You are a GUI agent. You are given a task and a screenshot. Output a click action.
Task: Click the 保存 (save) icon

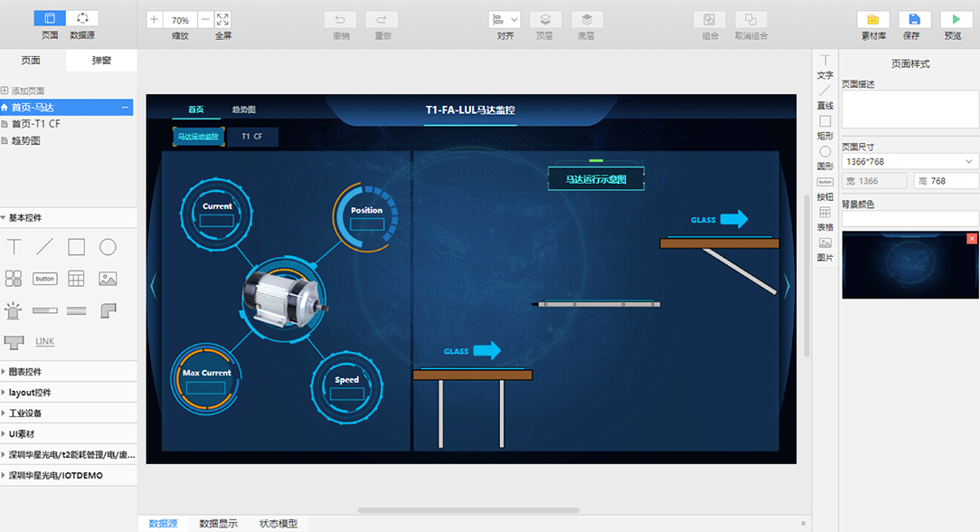(914, 20)
